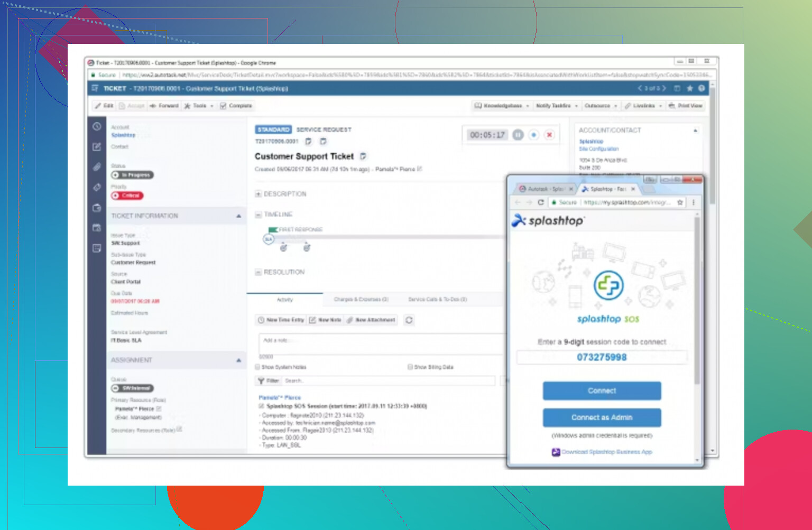Click the clock icon in left sidebar
This screenshot has height=530, width=812.
(97, 126)
